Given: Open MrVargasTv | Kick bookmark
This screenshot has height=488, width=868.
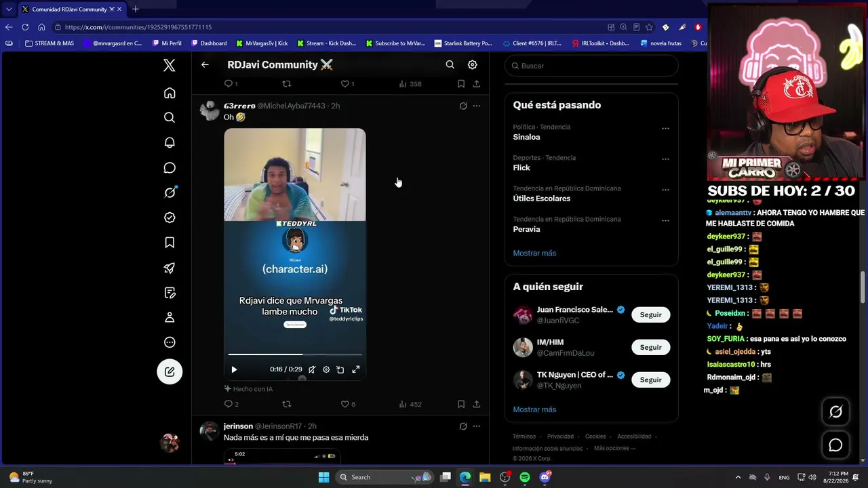Looking at the screenshot, I should click(262, 43).
